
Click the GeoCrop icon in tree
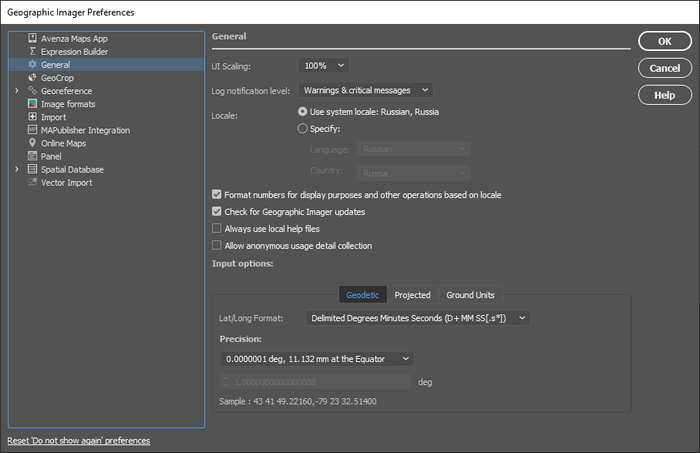click(x=33, y=77)
